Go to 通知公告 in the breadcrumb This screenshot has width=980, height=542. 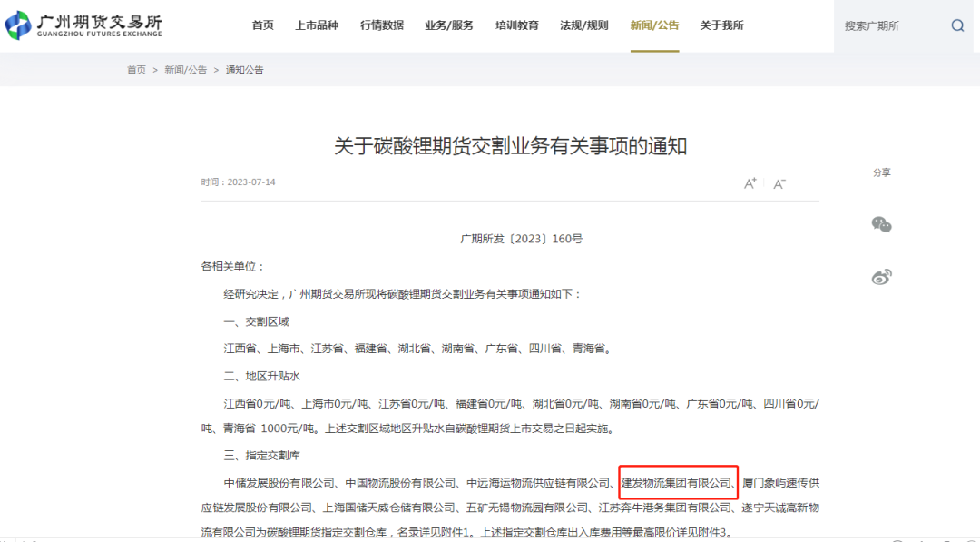(x=244, y=70)
